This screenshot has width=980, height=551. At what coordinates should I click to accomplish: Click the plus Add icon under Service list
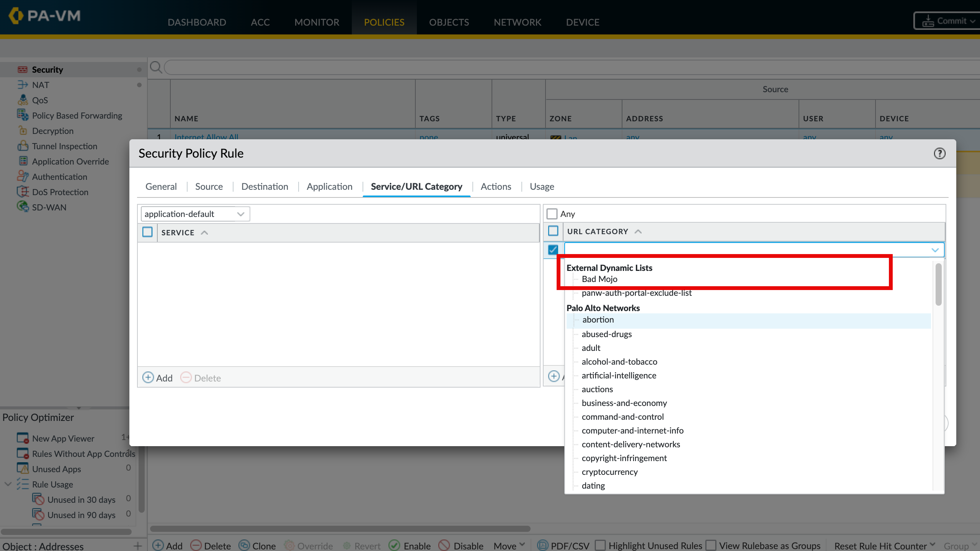(148, 378)
